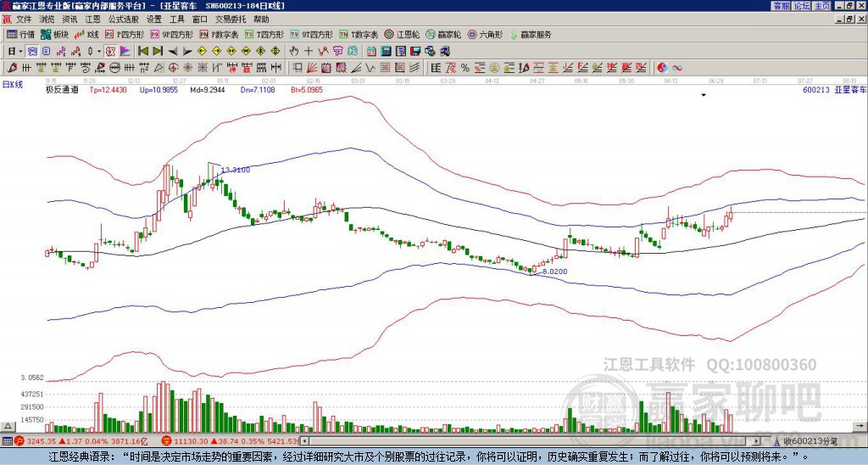Click the 客服 link in the title bar
The image size is (868, 465).
click(782, 6)
